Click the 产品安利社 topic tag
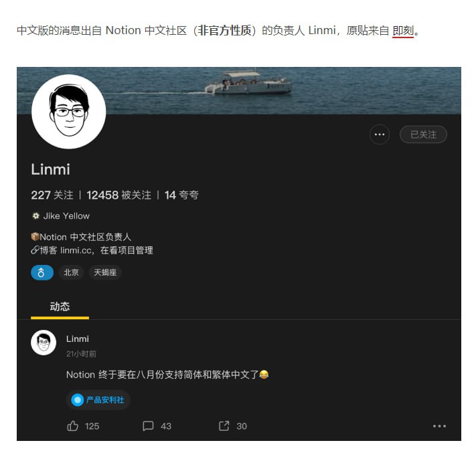 coord(98,399)
